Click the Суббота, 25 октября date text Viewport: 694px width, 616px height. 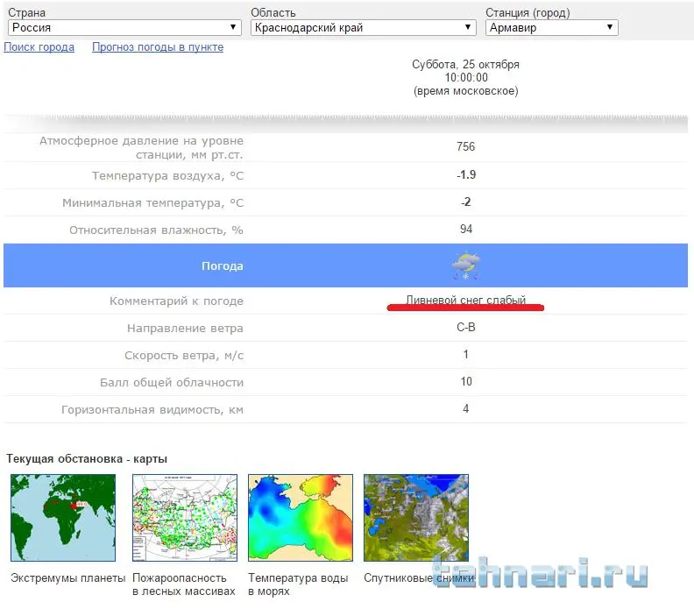[465, 65]
